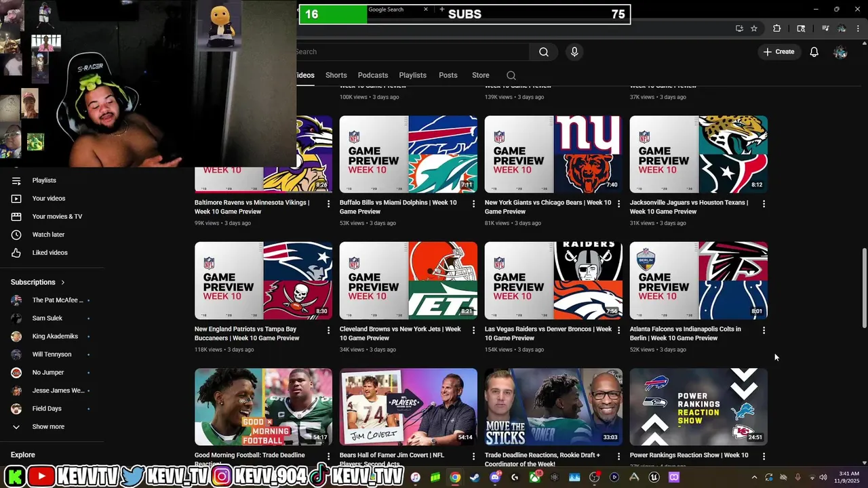Click the YouTube search magnifier button
The image size is (868, 488).
[543, 52]
